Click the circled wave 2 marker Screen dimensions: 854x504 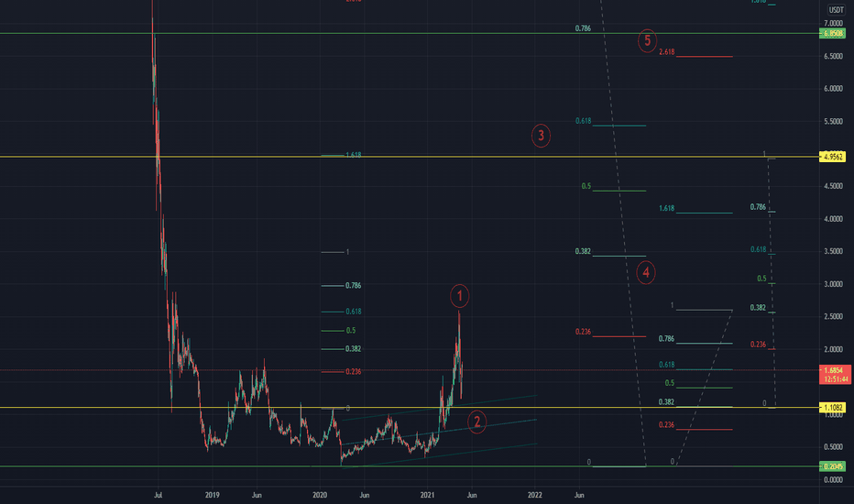477,422
